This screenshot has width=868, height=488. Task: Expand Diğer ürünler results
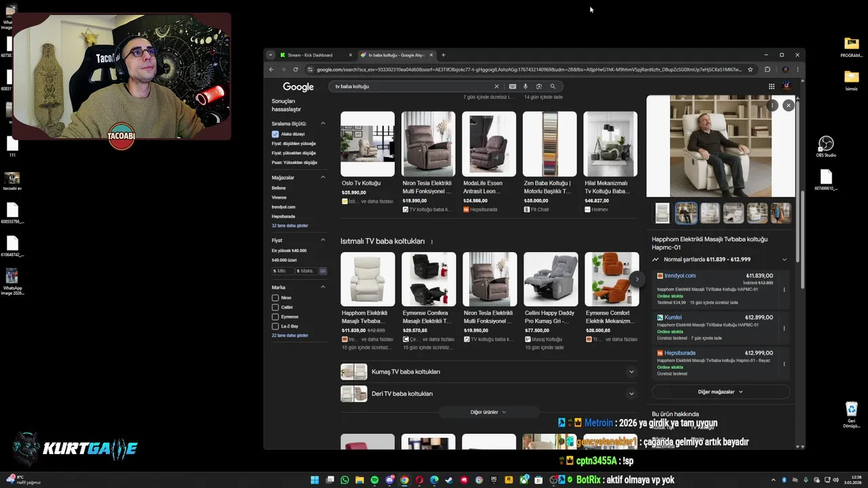pos(488,412)
